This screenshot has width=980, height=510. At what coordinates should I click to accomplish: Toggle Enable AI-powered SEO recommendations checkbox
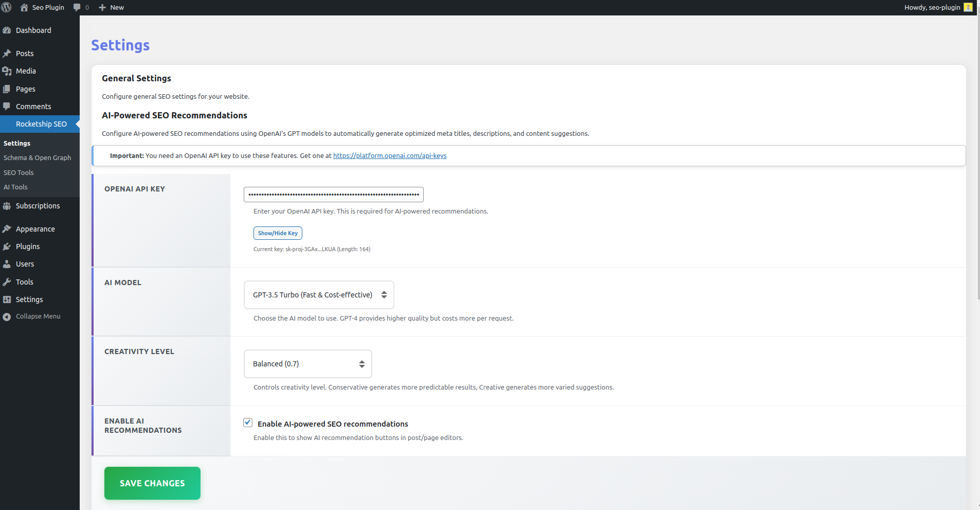pos(248,423)
